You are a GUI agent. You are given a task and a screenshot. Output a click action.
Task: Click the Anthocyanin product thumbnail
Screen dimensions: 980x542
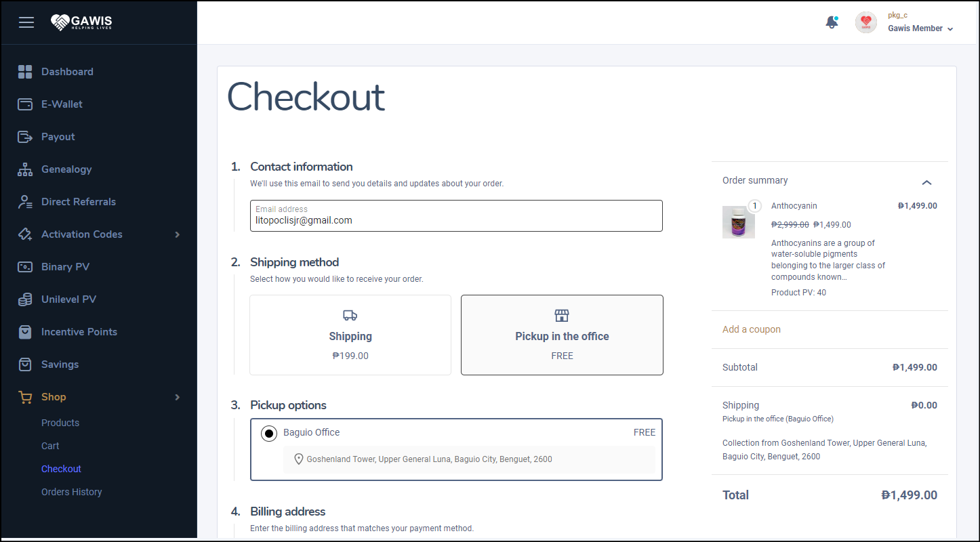coord(738,222)
